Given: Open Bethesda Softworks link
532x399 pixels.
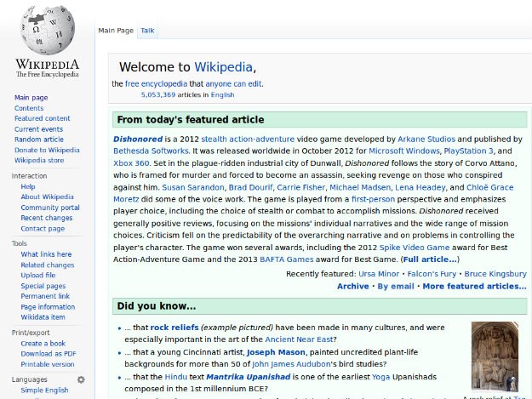Looking at the screenshot, I should click(151, 151).
